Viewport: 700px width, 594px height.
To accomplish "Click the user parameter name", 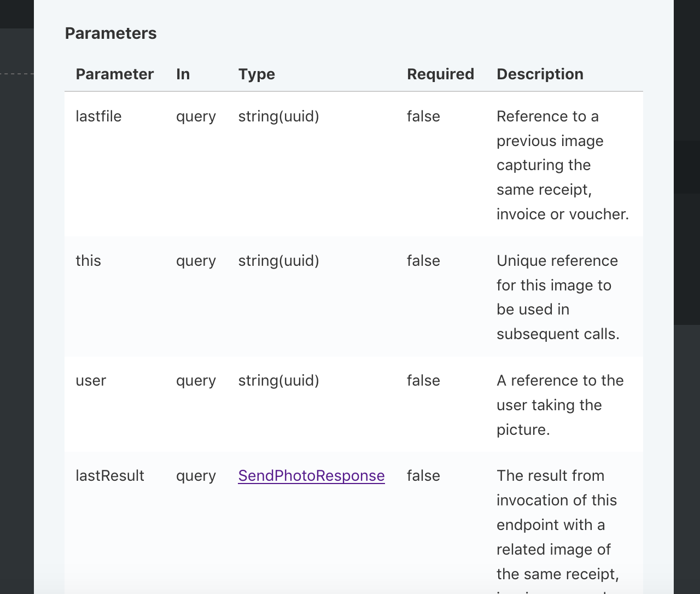I will [91, 381].
